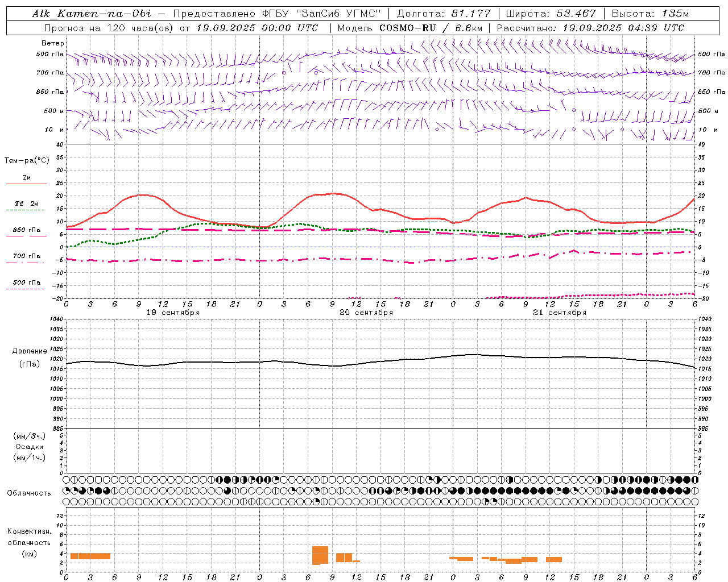Click the (мм/1ч.) precipitation unit label
The height and width of the screenshot is (582, 728).
[x=30, y=458]
